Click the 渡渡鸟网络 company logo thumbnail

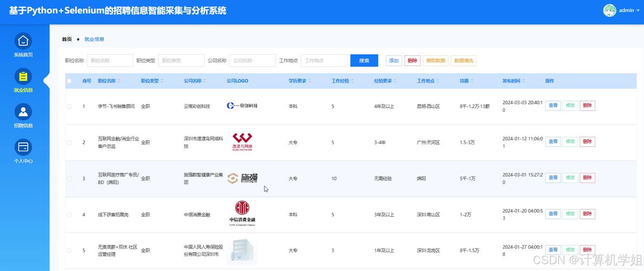point(243,142)
